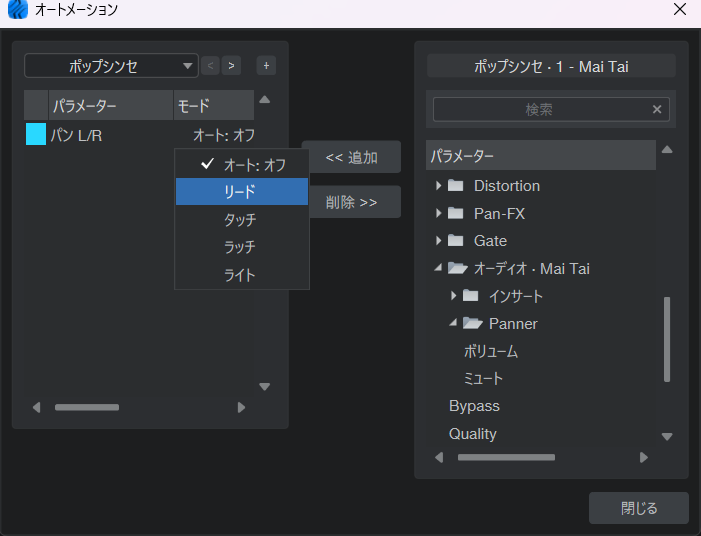Select the Pan-FX folder icon
The width and height of the screenshot is (701, 536).
coord(456,213)
